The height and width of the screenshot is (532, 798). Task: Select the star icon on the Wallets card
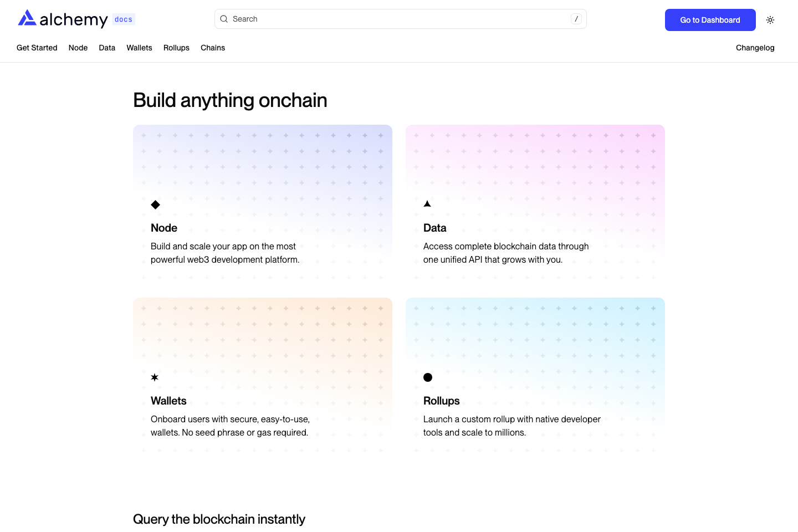pos(154,377)
